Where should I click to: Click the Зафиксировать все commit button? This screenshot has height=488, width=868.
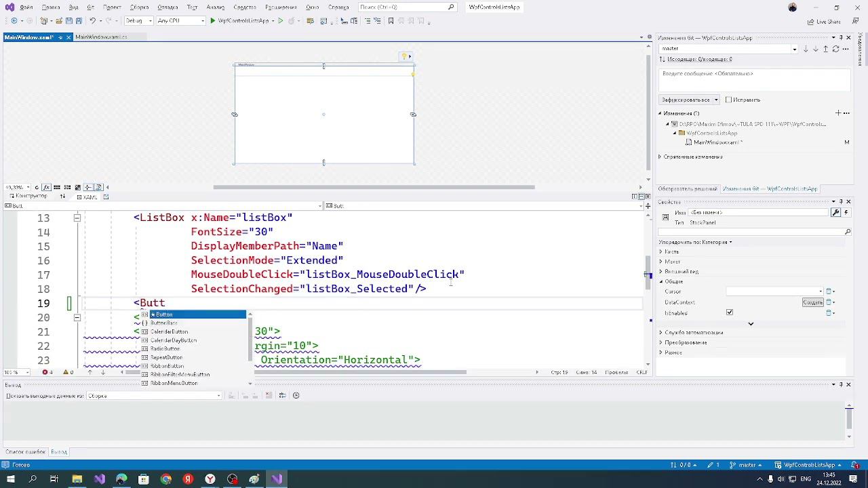(685, 100)
